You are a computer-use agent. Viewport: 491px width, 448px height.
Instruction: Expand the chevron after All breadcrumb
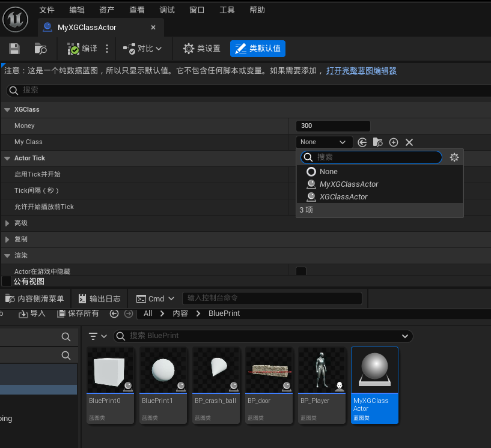[x=162, y=313]
